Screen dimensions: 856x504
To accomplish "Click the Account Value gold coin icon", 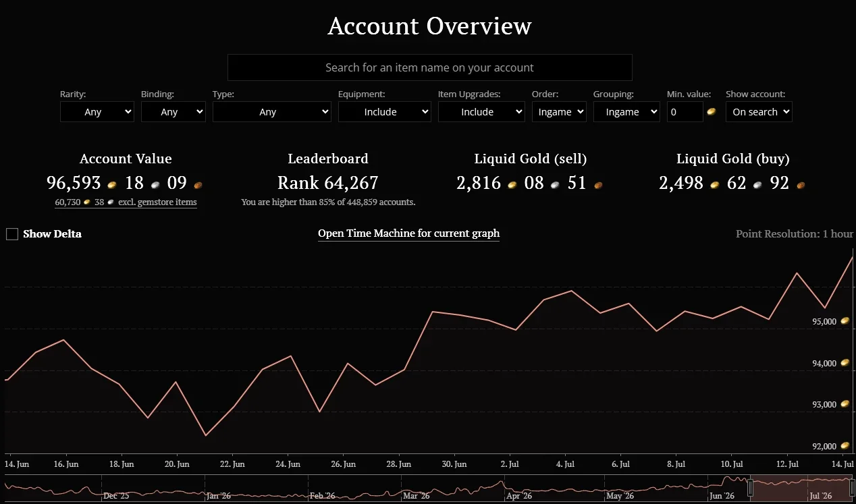I will click(x=112, y=184).
